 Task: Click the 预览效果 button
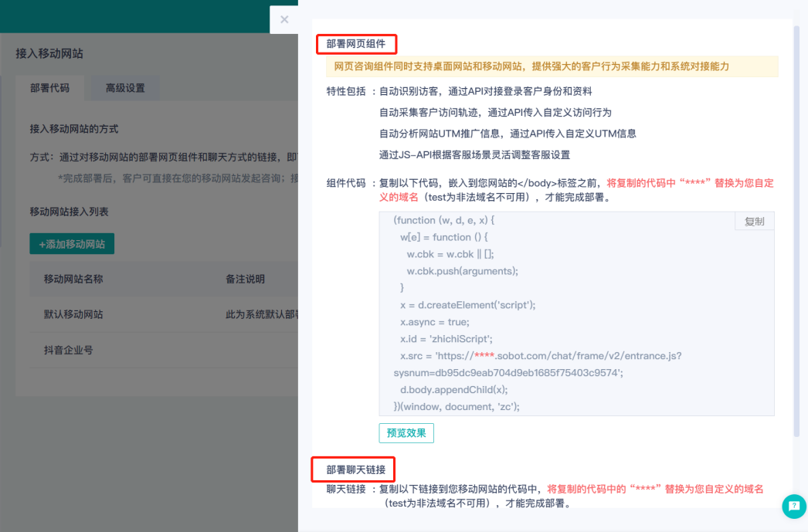(406, 432)
